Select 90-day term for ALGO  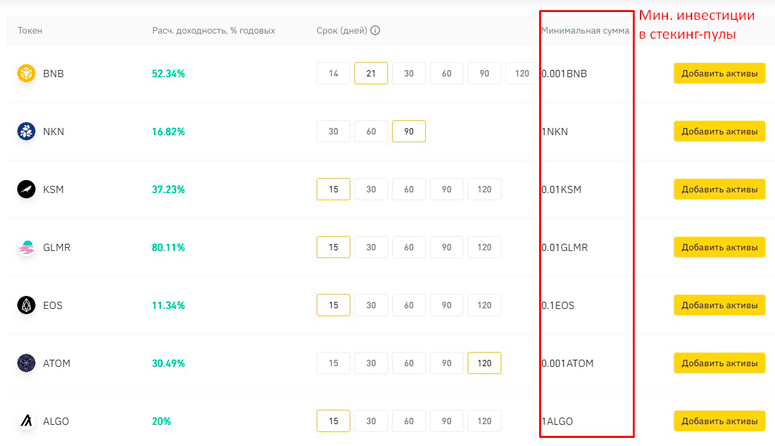[446, 421]
